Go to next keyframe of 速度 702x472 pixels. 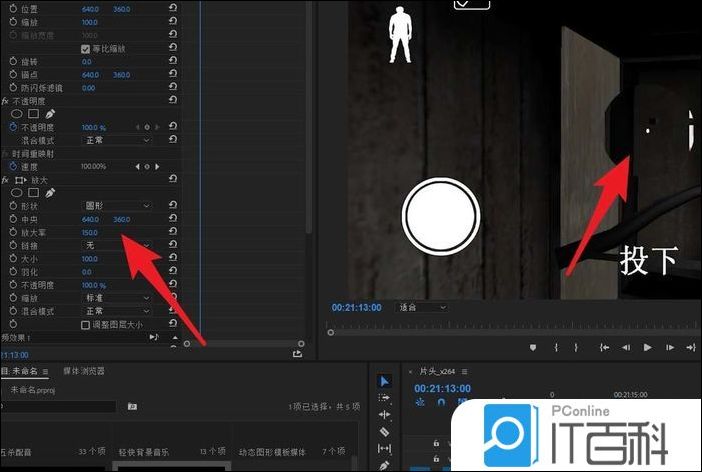tap(157, 167)
